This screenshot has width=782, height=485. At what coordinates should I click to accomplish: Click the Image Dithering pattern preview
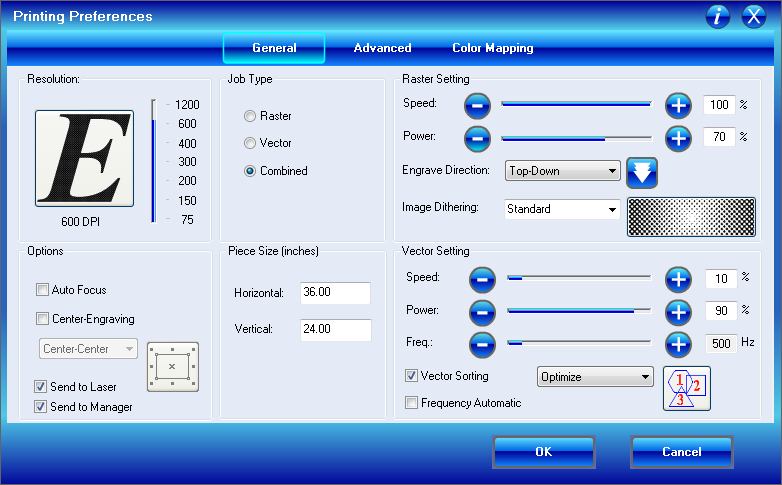[691, 217]
